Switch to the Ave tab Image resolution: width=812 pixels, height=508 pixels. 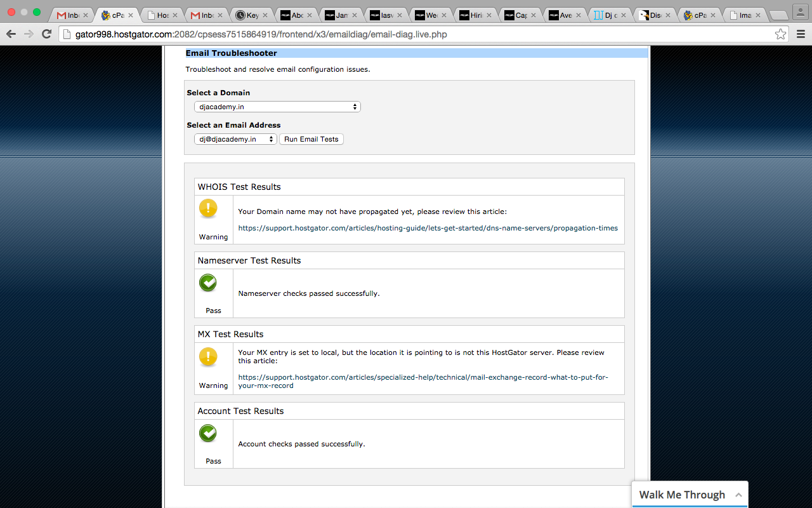pos(566,15)
